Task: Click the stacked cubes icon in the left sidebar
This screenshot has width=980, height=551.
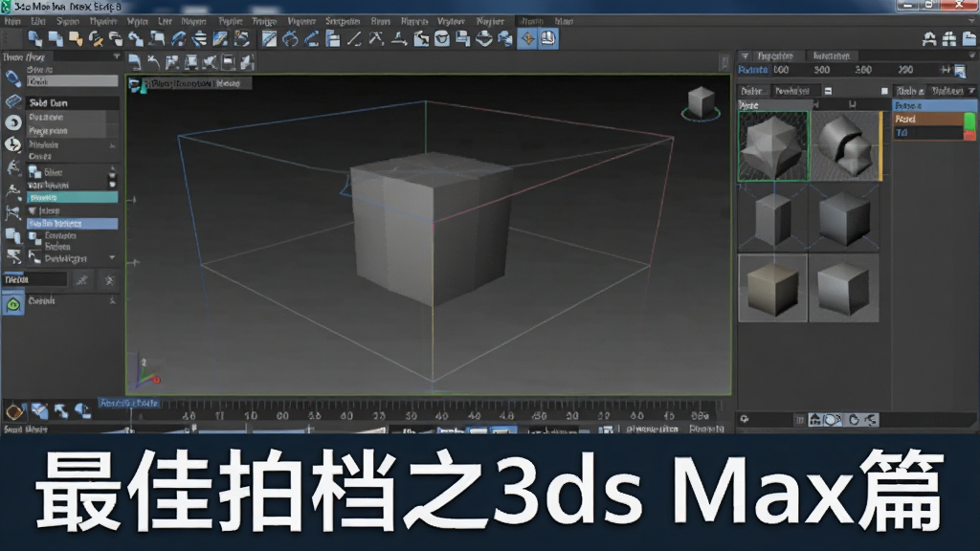Action: tap(12, 235)
